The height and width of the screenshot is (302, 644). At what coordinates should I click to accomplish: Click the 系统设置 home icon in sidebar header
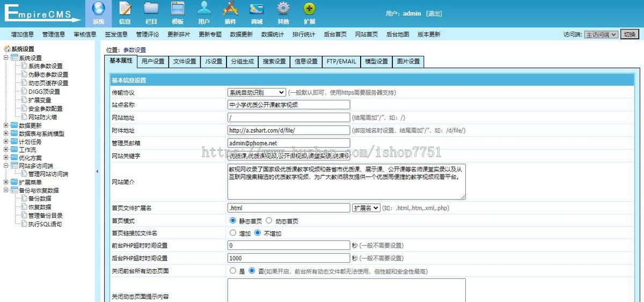click(x=7, y=49)
